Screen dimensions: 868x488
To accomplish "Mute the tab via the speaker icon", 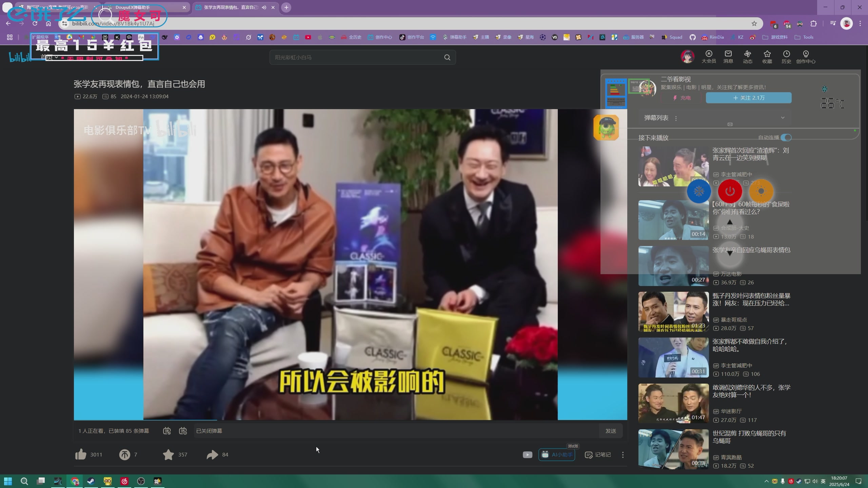I will 264,7.
